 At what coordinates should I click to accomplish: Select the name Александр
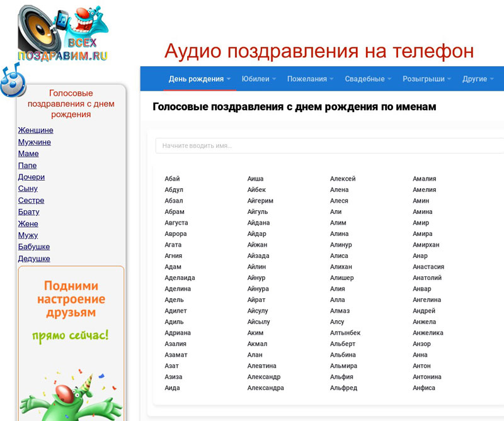(264, 377)
